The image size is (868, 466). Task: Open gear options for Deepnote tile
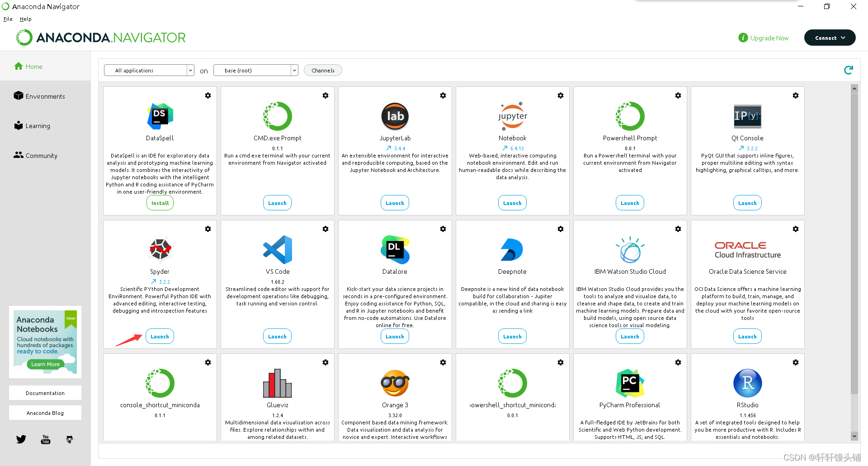561,229
